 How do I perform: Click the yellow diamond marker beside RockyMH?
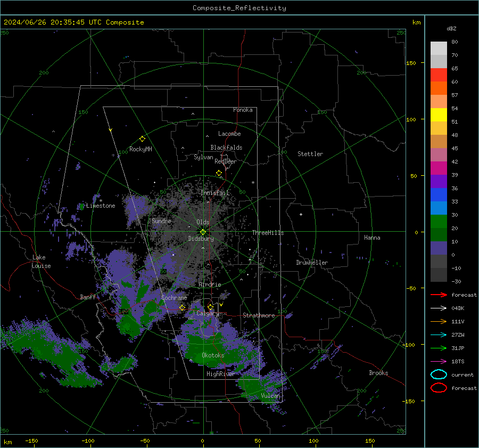(142, 139)
